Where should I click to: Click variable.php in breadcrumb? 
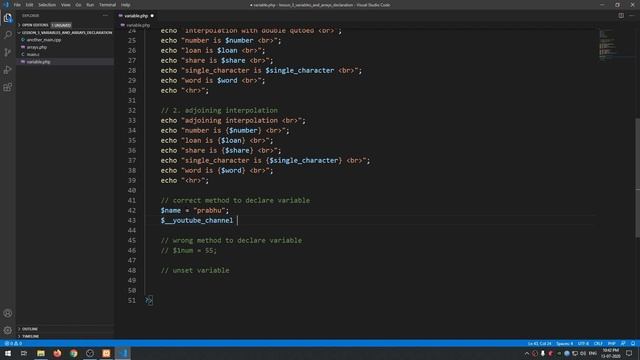[138, 25]
